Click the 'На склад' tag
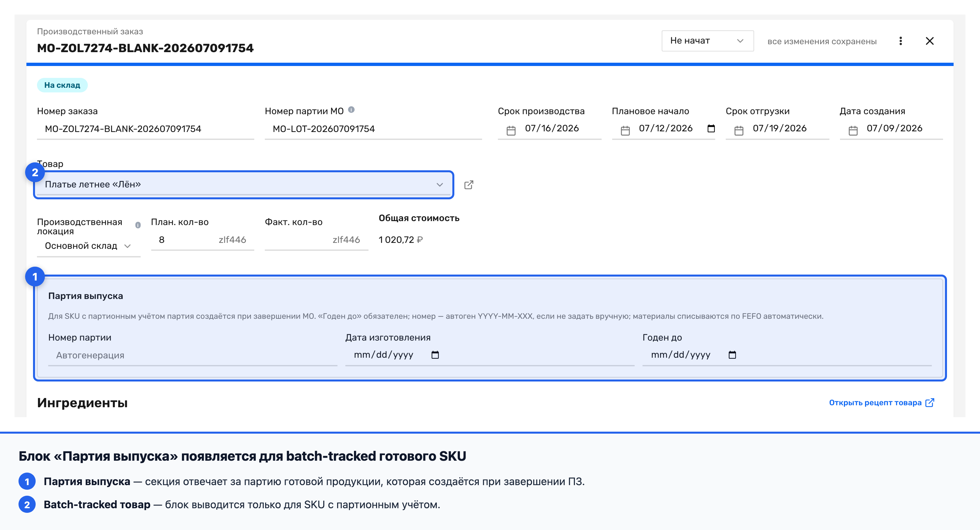The height and width of the screenshot is (530, 980). point(62,85)
